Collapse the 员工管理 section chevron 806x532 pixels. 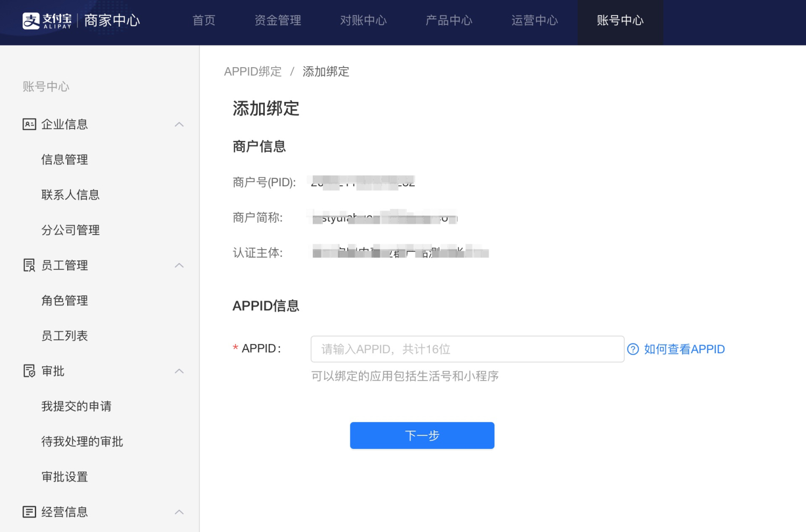[x=179, y=266]
